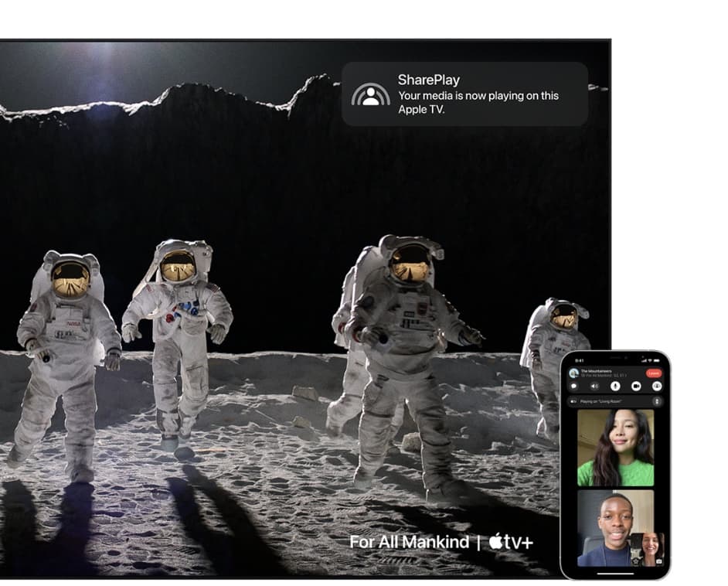The width and height of the screenshot is (728, 586).
Task: Select the video tile of woman in green
Action: click(x=615, y=448)
